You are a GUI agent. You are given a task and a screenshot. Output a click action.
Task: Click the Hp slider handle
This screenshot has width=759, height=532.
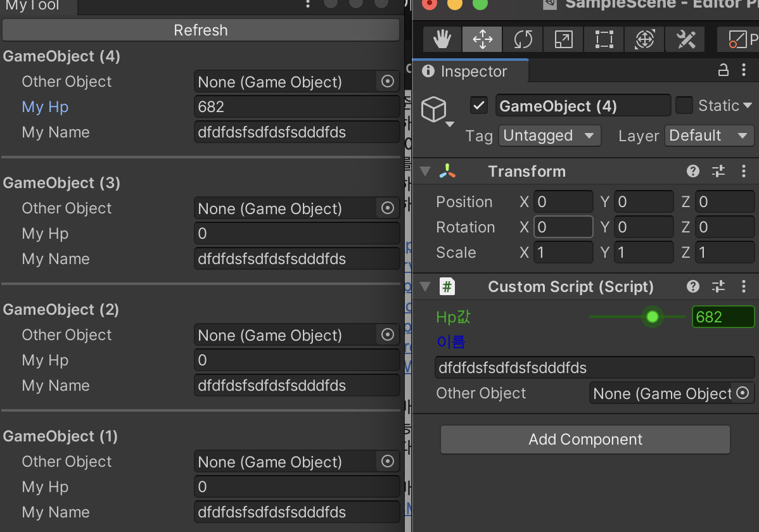653,317
